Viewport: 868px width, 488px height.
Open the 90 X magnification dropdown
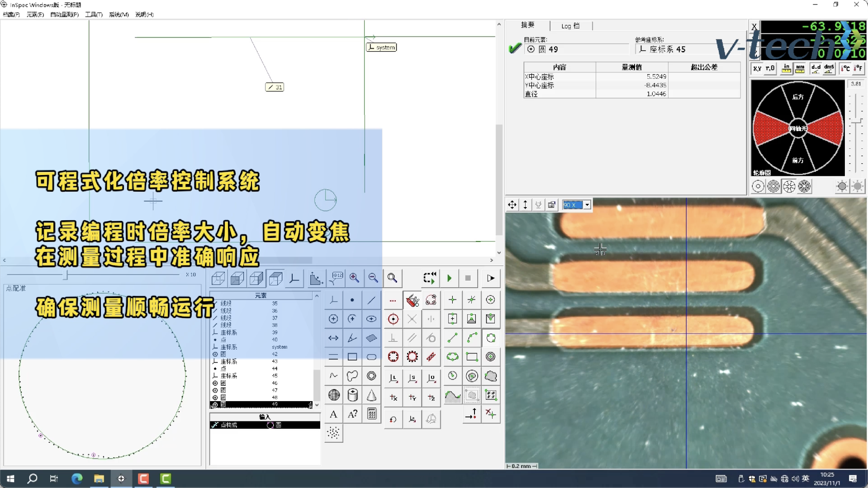pos(587,205)
